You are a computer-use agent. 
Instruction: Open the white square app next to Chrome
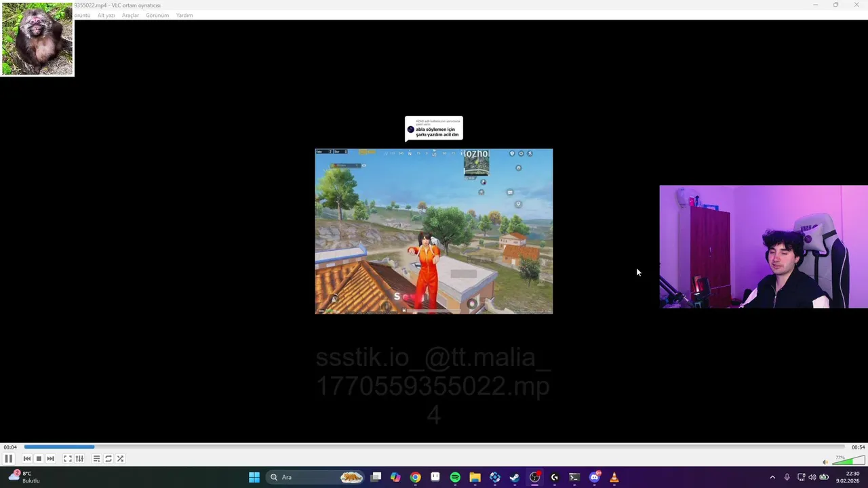[x=435, y=477]
